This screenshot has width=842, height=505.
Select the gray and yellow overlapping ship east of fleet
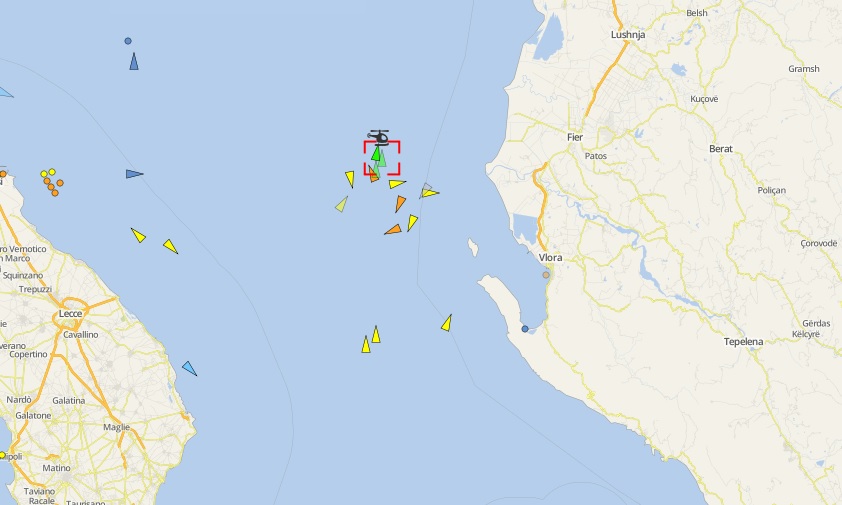click(x=429, y=191)
